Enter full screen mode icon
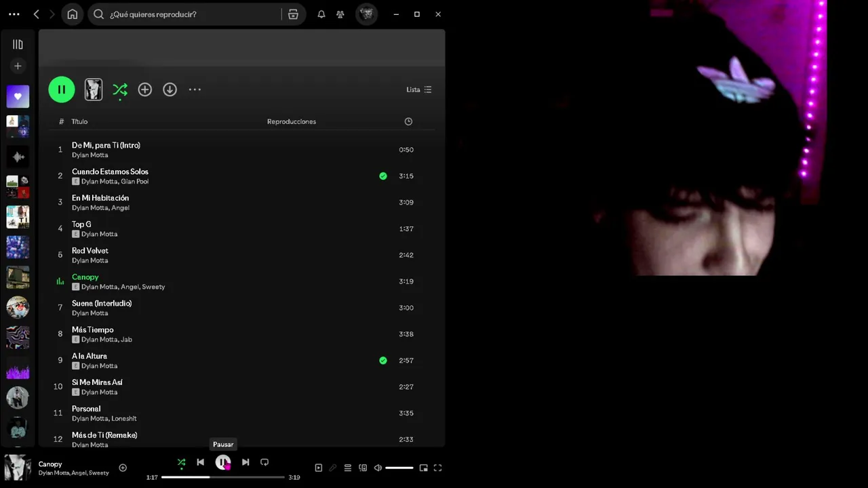The height and width of the screenshot is (488, 868). (x=437, y=468)
